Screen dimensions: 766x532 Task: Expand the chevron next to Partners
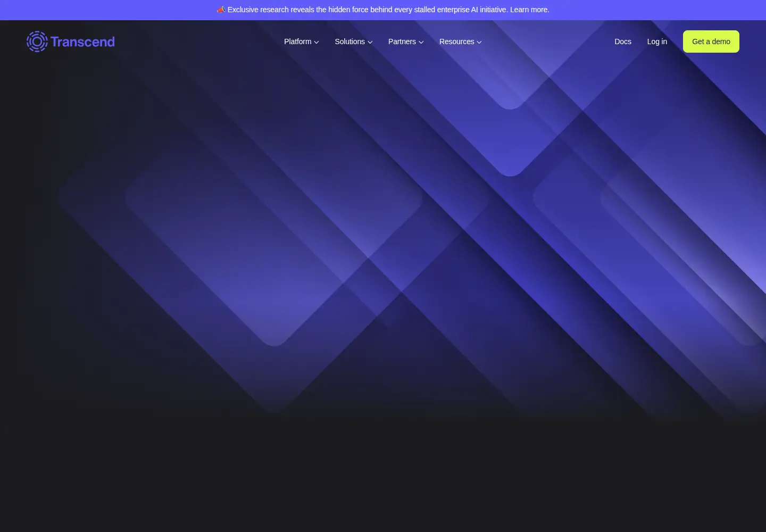(x=421, y=42)
